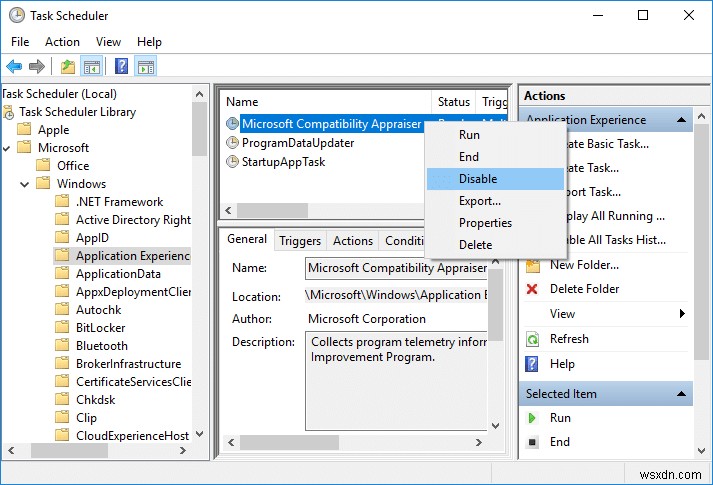Click the Up one level folder icon

(x=68, y=67)
